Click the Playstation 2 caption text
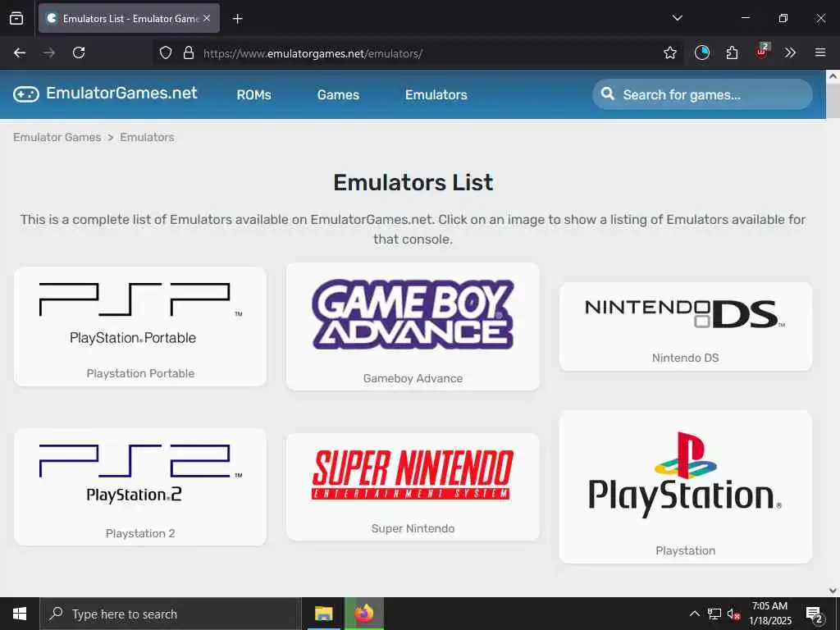This screenshot has width=840, height=630. [x=140, y=533]
